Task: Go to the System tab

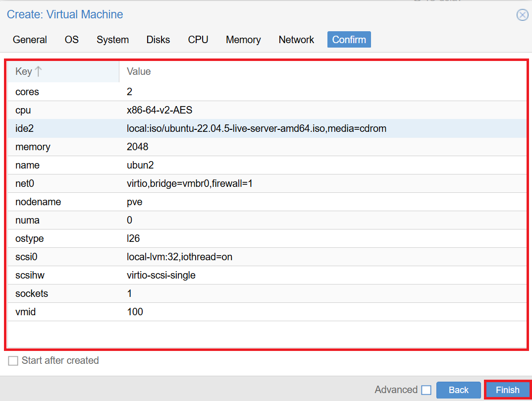Action: point(112,40)
